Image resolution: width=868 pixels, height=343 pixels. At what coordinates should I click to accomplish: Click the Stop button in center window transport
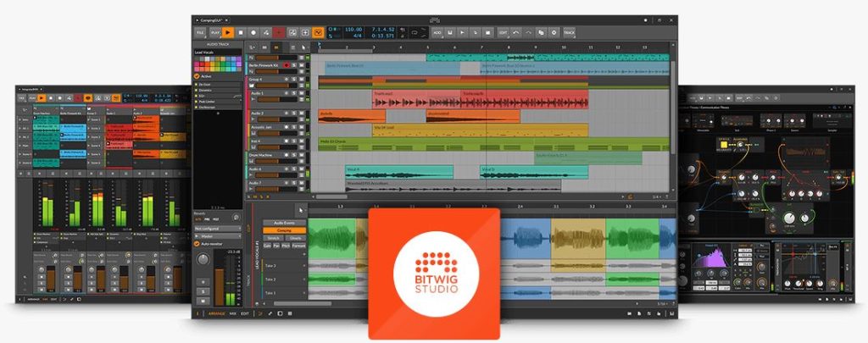(241, 33)
